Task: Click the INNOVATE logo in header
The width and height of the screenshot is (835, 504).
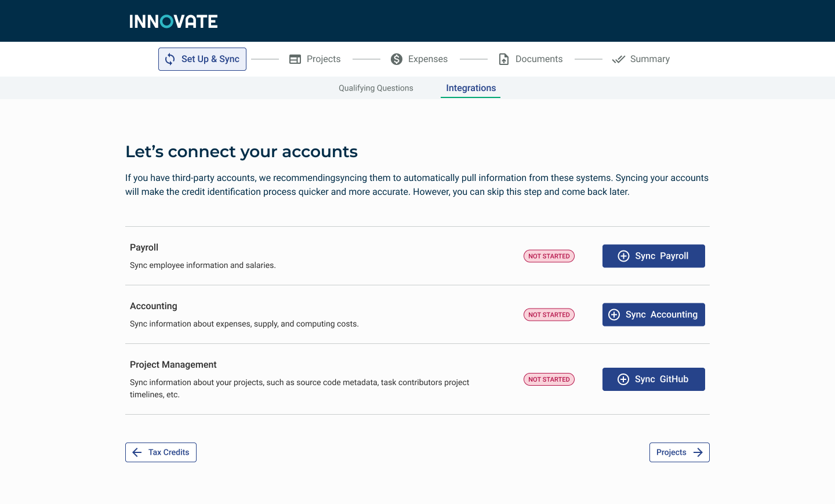Action: [x=173, y=21]
